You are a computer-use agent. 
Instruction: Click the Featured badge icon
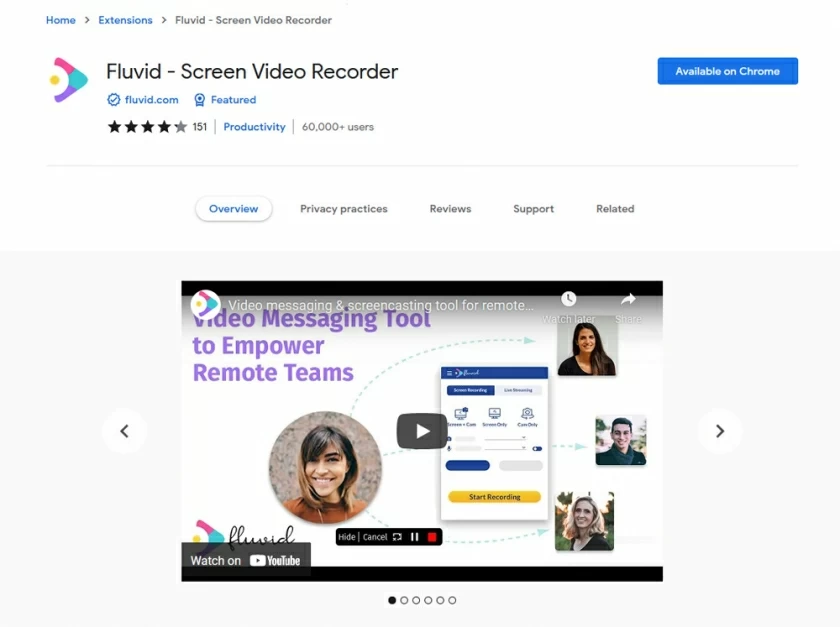click(x=200, y=100)
